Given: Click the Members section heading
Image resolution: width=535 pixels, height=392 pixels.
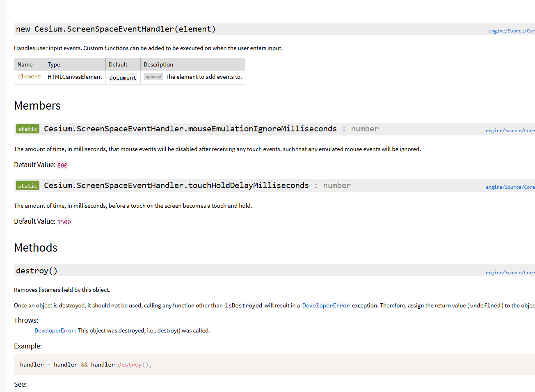Looking at the screenshot, I should 37,105.
